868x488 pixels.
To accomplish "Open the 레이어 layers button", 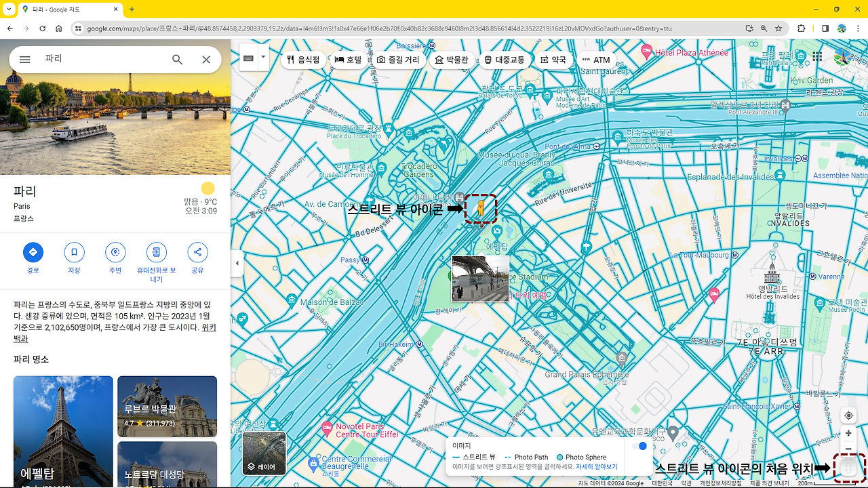I will [264, 453].
